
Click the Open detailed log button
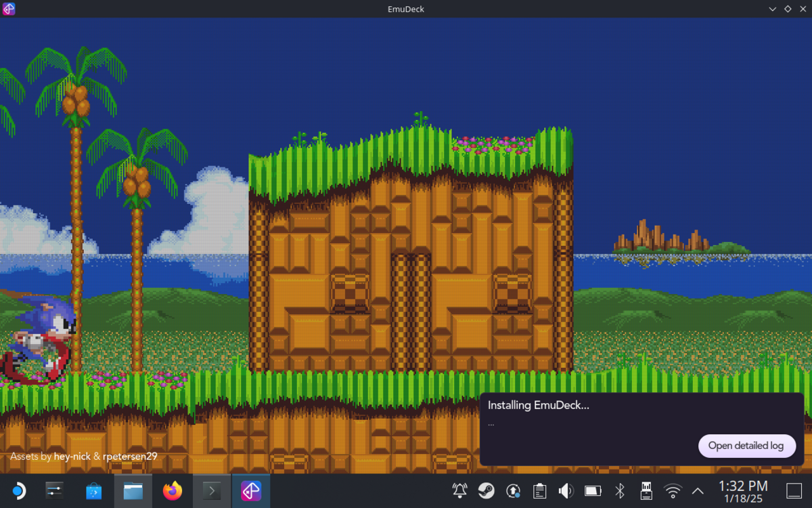[746, 446]
